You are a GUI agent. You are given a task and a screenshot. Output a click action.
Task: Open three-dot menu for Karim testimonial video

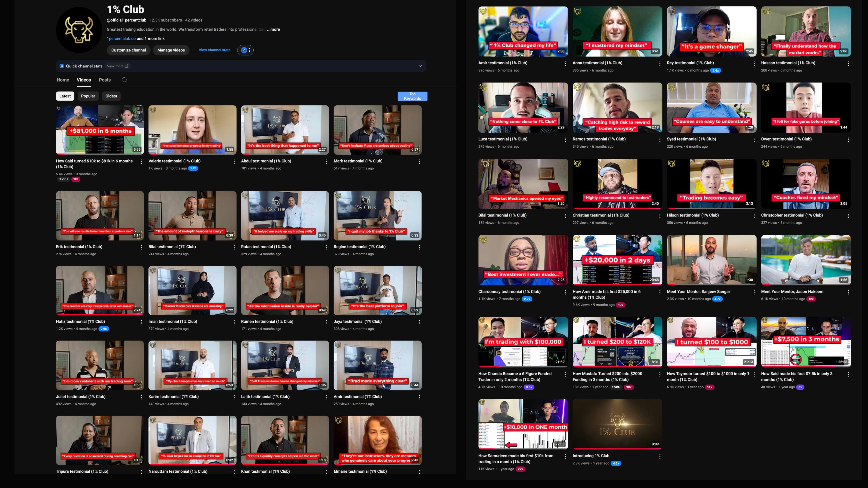click(234, 397)
